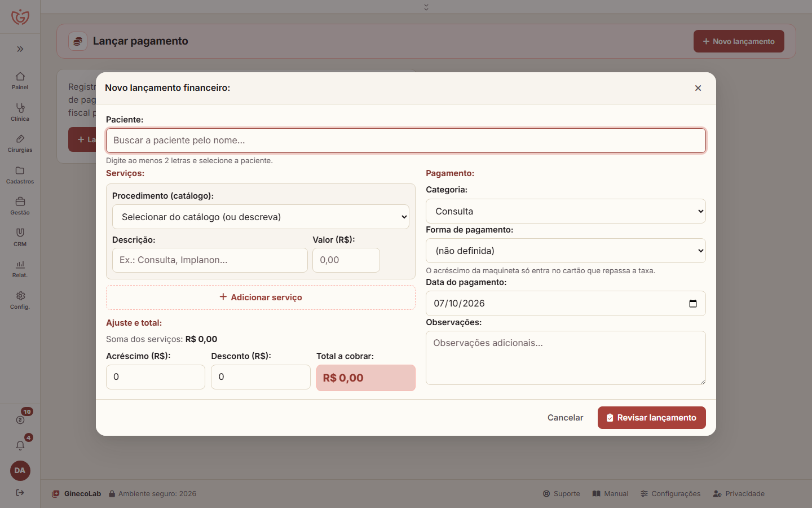
Task: Click the Soma dos serviços R$ 0,00 text
Action: (162, 339)
